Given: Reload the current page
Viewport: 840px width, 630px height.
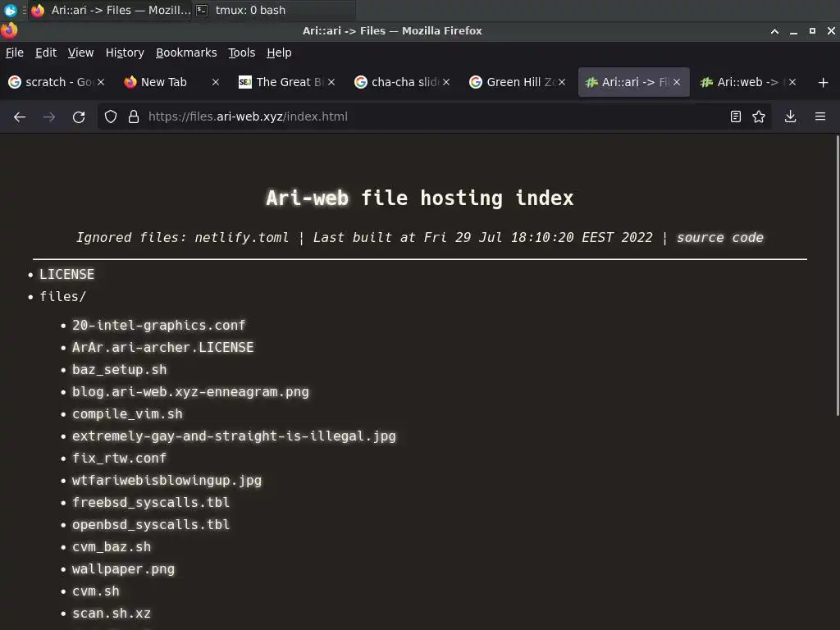Looking at the screenshot, I should click(79, 116).
